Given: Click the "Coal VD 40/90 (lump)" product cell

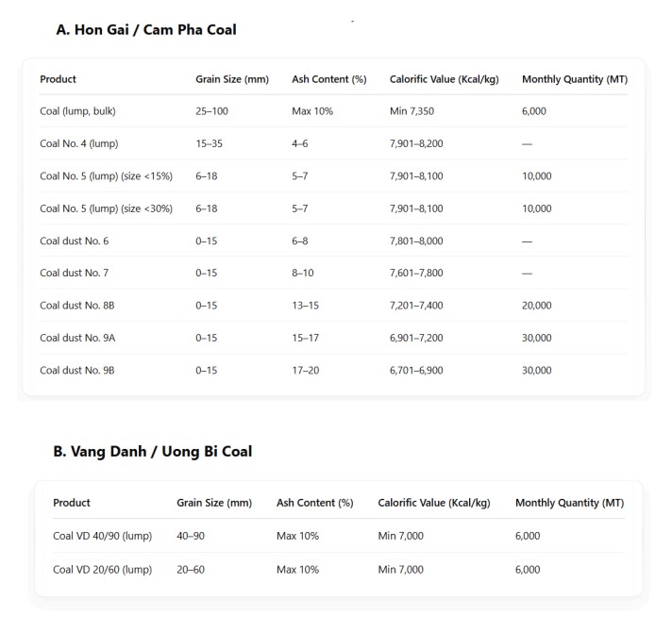Looking at the screenshot, I should pos(102,536).
